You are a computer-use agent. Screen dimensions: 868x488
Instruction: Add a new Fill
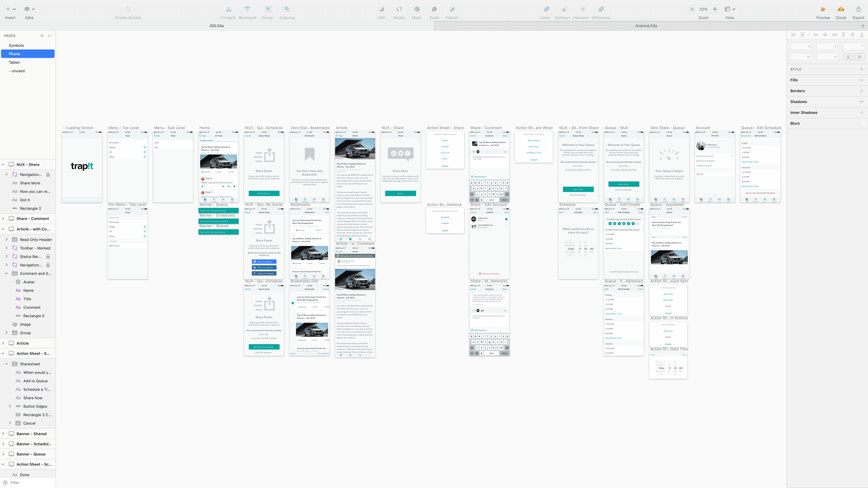tap(862, 80)
